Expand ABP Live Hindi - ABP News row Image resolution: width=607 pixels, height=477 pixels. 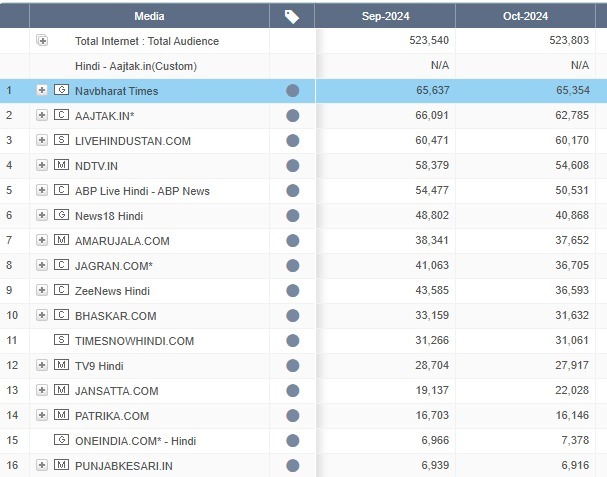42,190
